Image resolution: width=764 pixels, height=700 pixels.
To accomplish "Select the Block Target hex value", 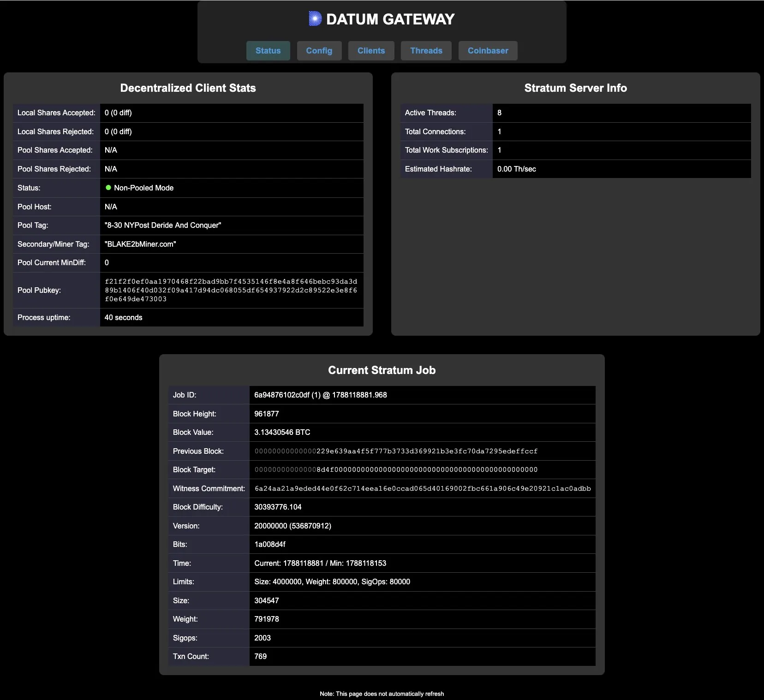I will [396, 469].
